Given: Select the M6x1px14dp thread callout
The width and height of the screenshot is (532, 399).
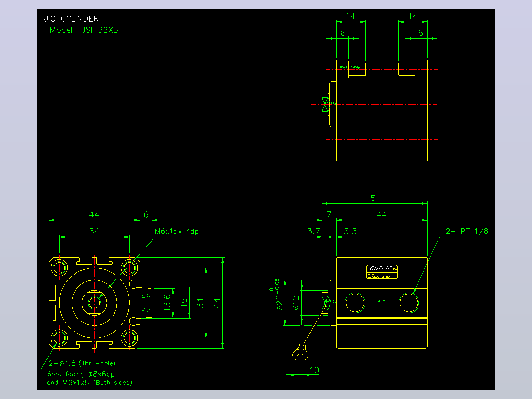Looking at the screenshot, I should 177,231.
